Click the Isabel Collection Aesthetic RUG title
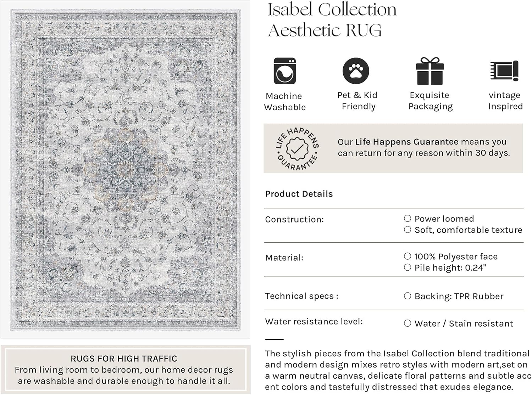This screenshot has width=532, height=395. [x=332, y=19]
